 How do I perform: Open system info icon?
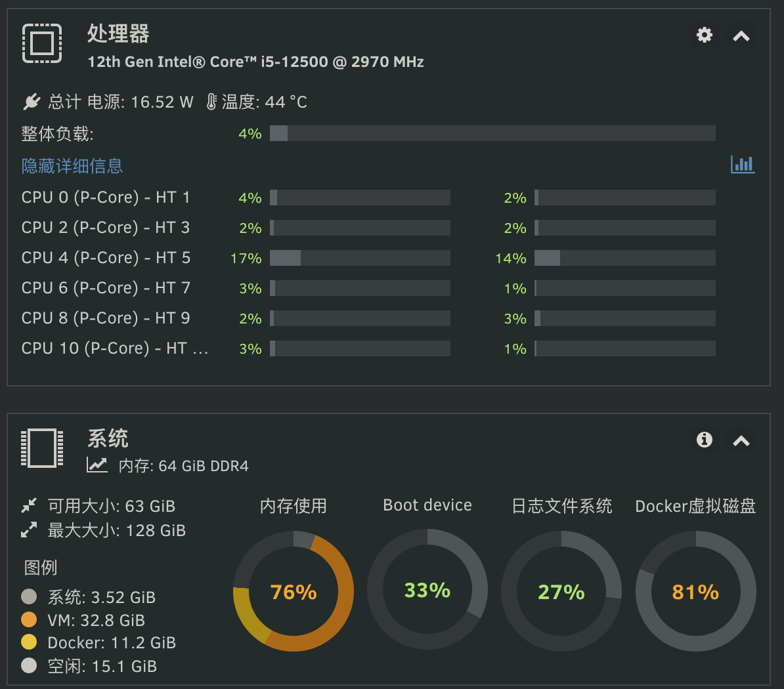tap(704, 440)
